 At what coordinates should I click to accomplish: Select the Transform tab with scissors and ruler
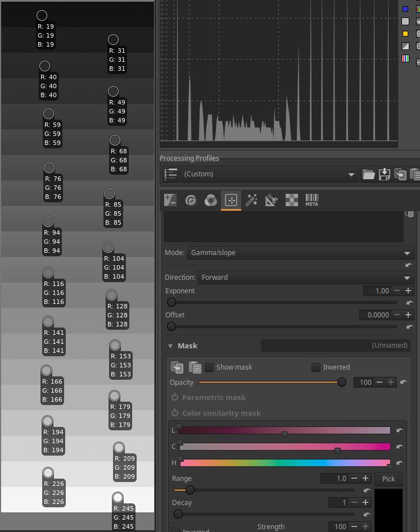pyautogui.click(x=271, y=200)
